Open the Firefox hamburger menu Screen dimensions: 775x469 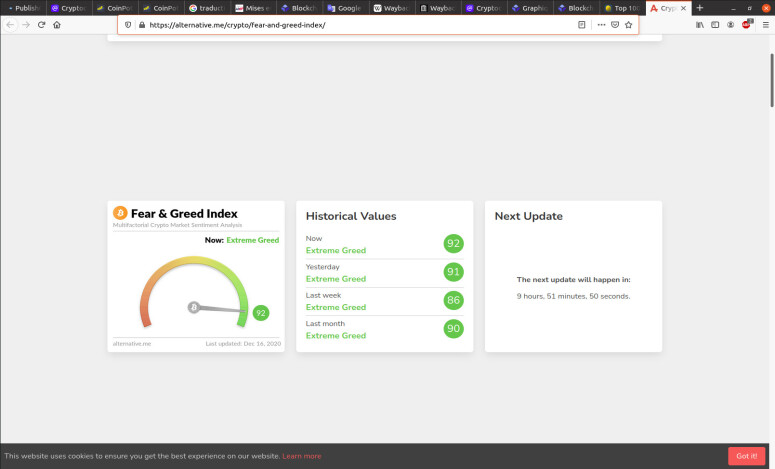tap(766, 25)
